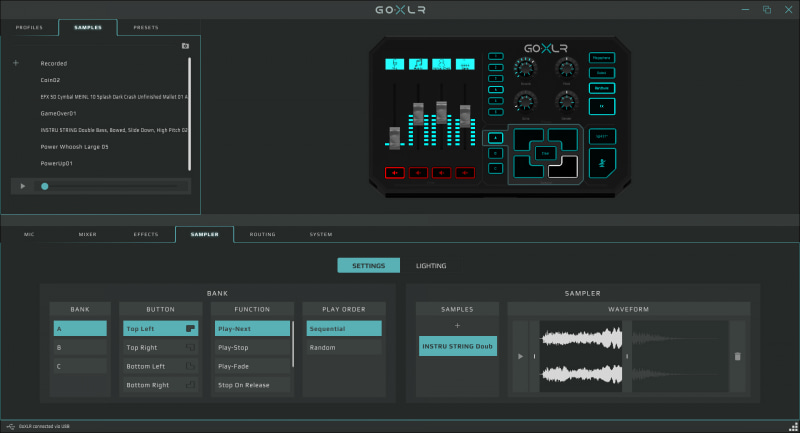Play the selected library sample

(22, 186)
